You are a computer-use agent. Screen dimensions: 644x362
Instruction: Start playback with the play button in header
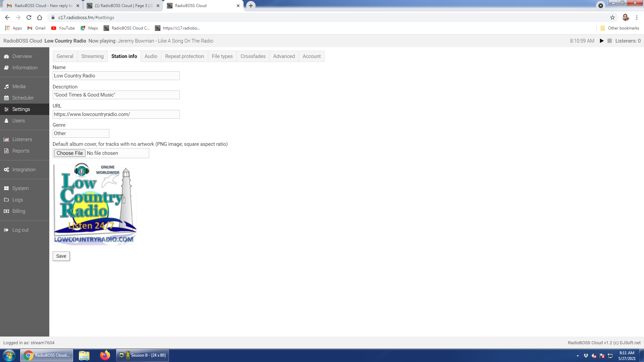602,41
